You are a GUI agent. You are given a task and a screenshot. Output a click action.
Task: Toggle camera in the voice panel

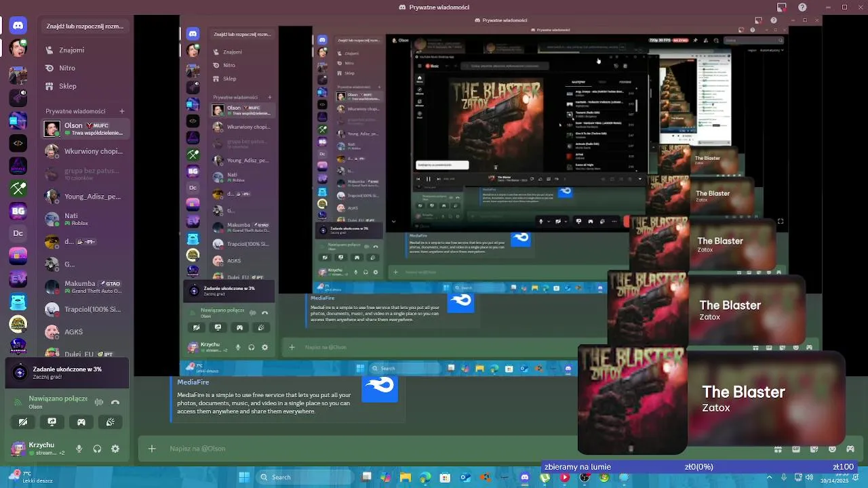(x=22, y=422)
